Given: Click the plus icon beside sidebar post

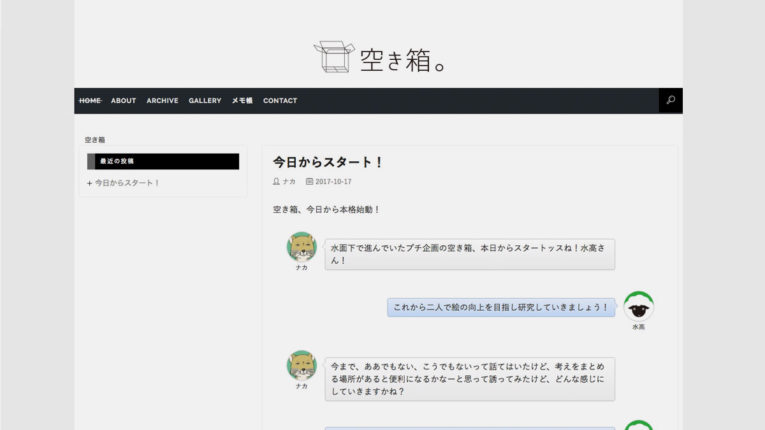Looking at the screenshot, I should coord(89,183).
